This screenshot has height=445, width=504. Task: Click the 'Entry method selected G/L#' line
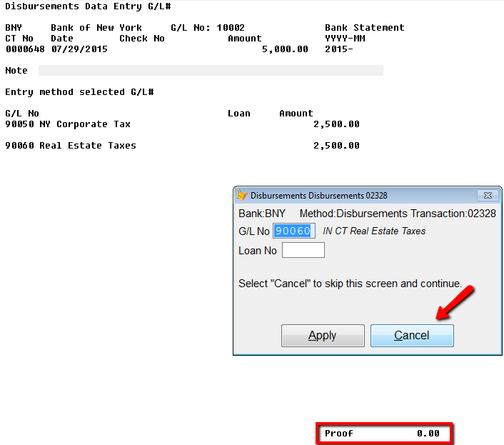(79, 92)
